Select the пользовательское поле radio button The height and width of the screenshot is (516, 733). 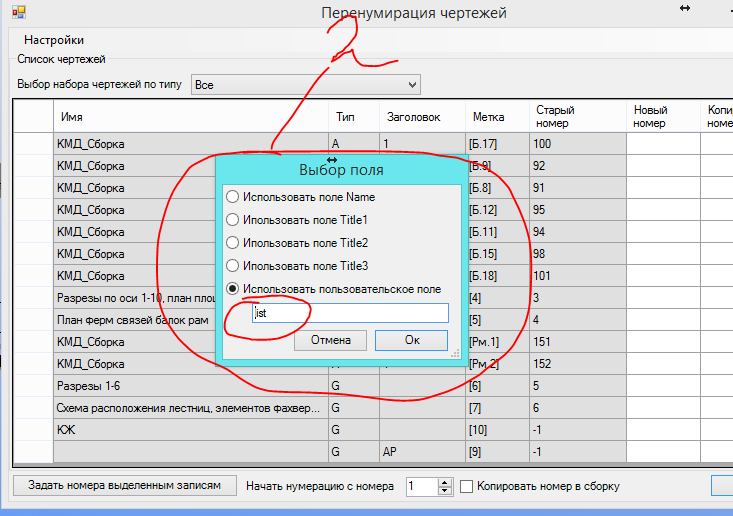coord(233,289)
